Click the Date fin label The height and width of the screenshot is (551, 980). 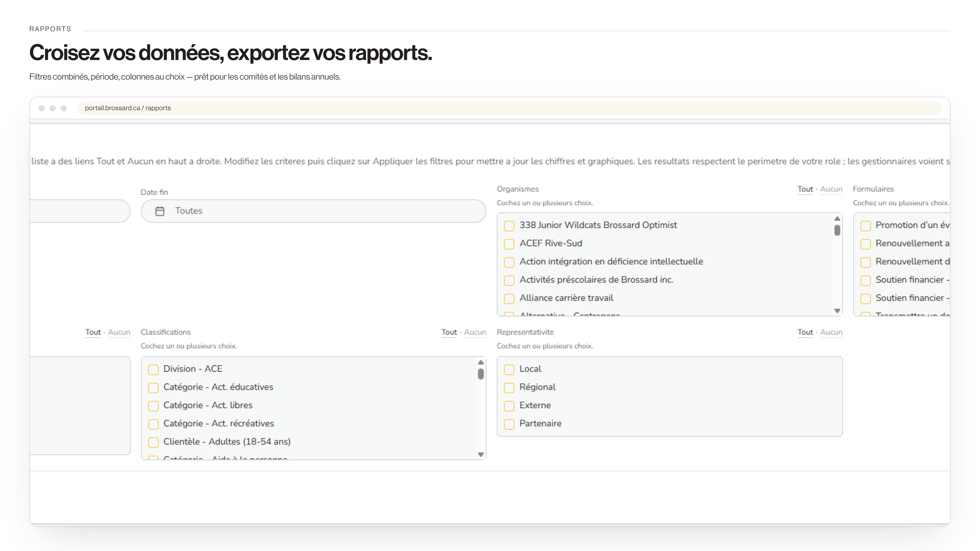pyautogui.click(x=154, y=192)
